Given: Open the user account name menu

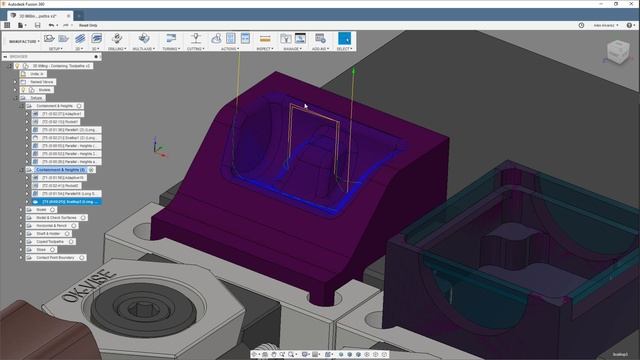Looking at the screenshot, I should [x=606, y=25].
